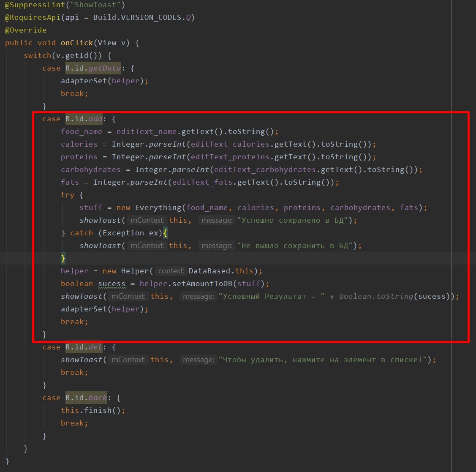Viewport: 476px width, 472px height.
Task: Click the mContext hint in first showToast
Action: [147, 221]
